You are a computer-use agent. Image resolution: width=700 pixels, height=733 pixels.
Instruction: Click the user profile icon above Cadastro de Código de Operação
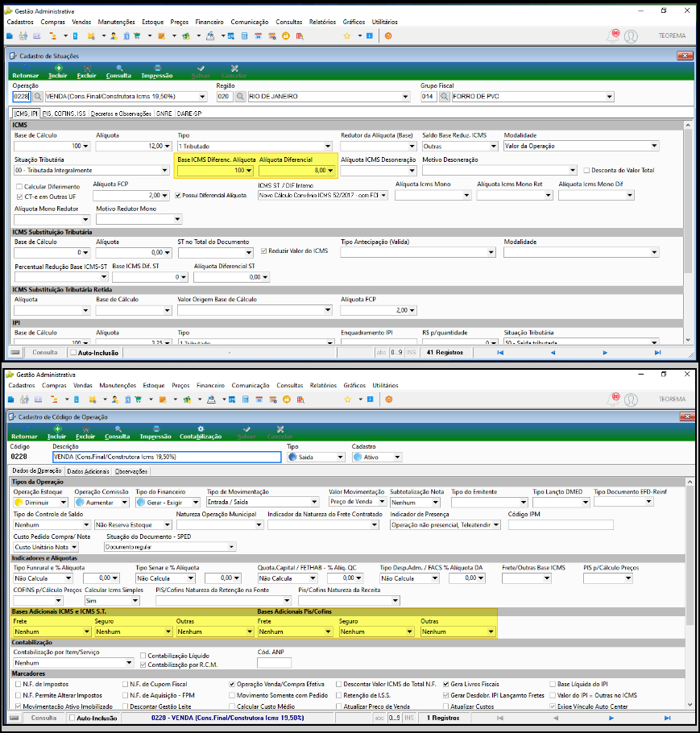pyautogui.click(x=631, y=400)
